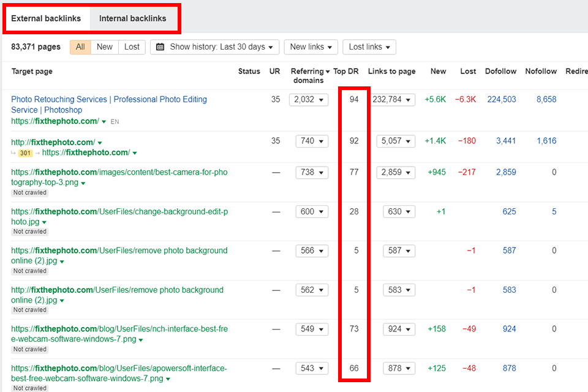588x392 pixels.
Task: Click the Top DR column header
Action: (346, 72)
